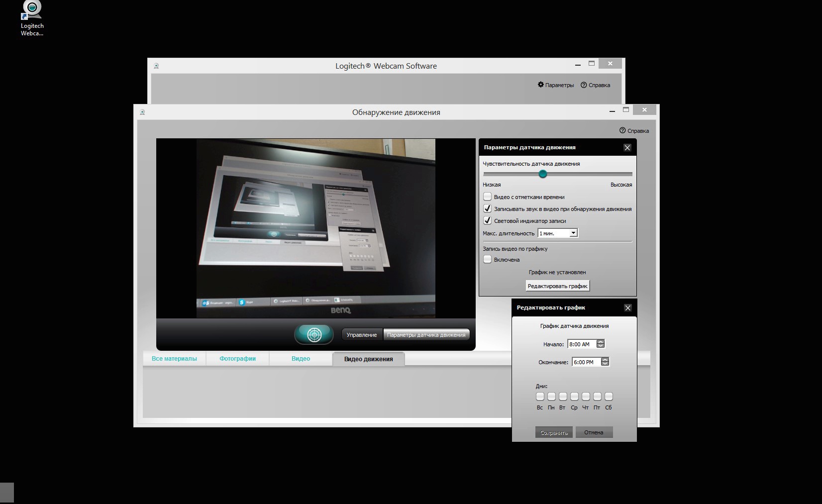Viewport: 822px width, 504px height.
Task: Close the Logitech Webcam Software window
Action: pyautogui.click(x=610, y=63)
